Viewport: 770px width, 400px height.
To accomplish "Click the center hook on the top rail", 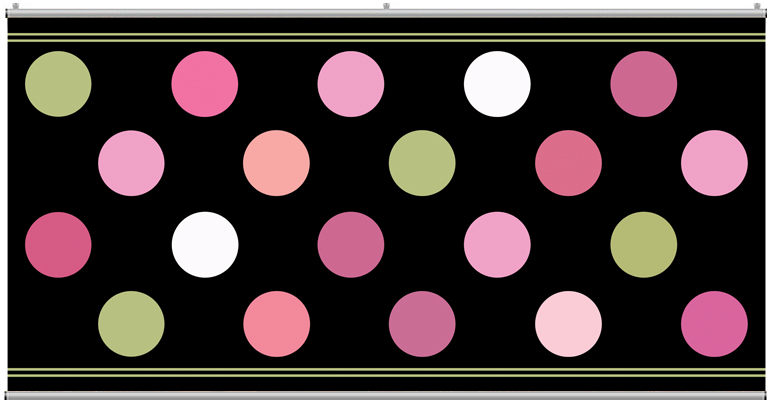I will click(x=386, y=6).
